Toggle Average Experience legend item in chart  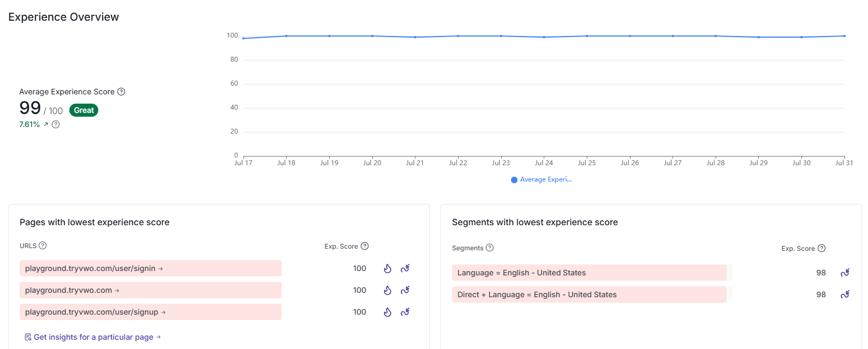point(541,179)
